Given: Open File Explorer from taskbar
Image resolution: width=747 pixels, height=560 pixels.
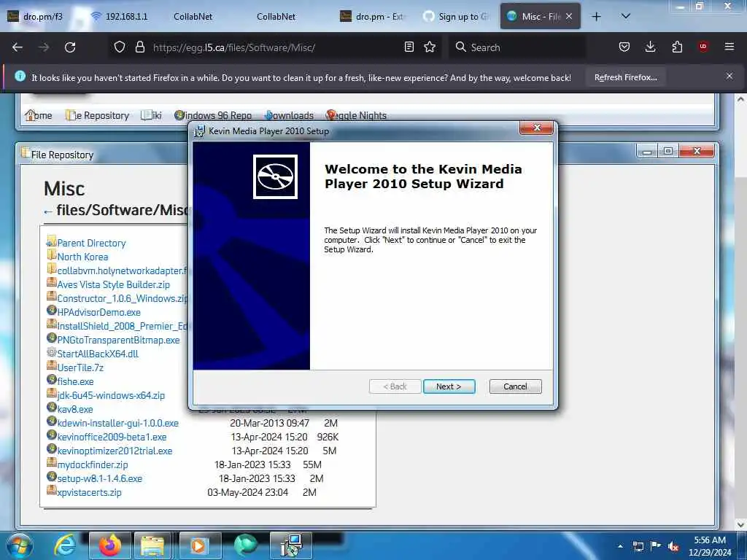Looking at the screenshot, I should pyautogui.click(x=152, y=545).
